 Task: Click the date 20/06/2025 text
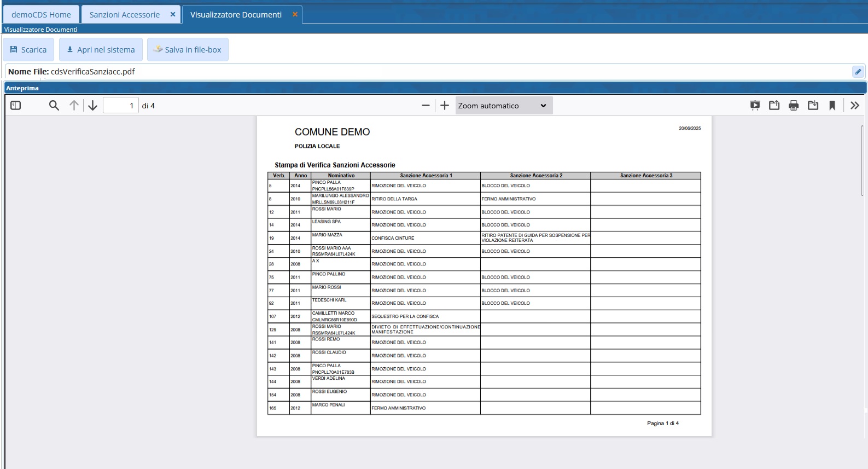tap(690, 128)
